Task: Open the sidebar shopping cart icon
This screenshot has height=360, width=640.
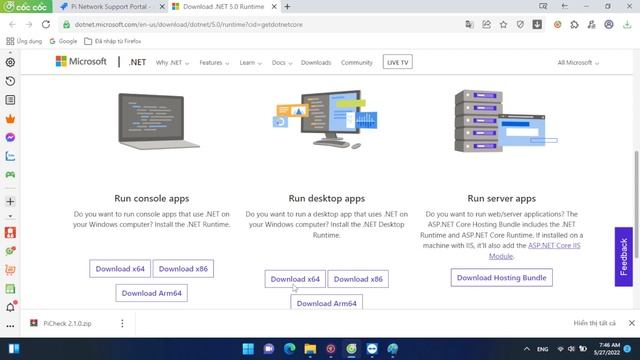Action: [10, 270]
